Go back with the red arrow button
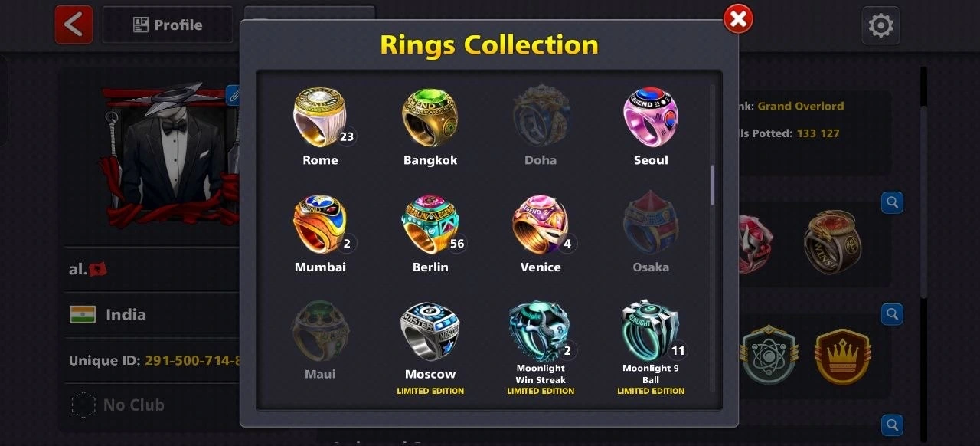Screen dimensions: 980x446 click(73, 25)
